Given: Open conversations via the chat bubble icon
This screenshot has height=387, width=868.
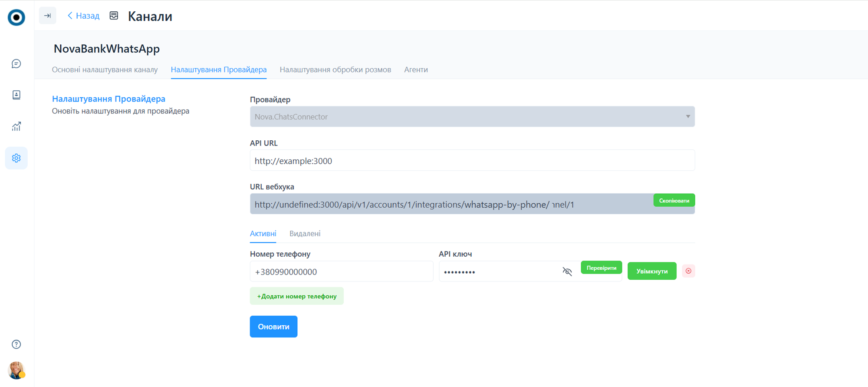Looking at the screenshot, I should tap(16, 64).
